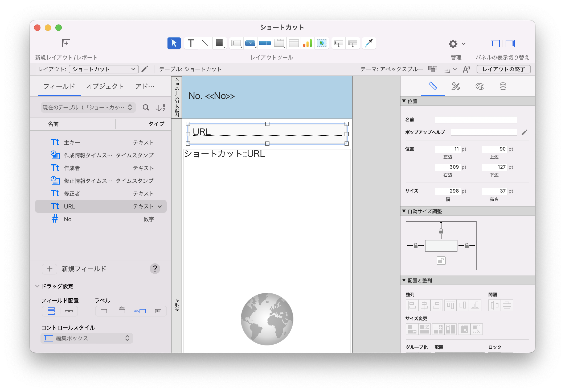Choose no label option
The height and width of the screenshot is (392, 565).
point(104,311)
